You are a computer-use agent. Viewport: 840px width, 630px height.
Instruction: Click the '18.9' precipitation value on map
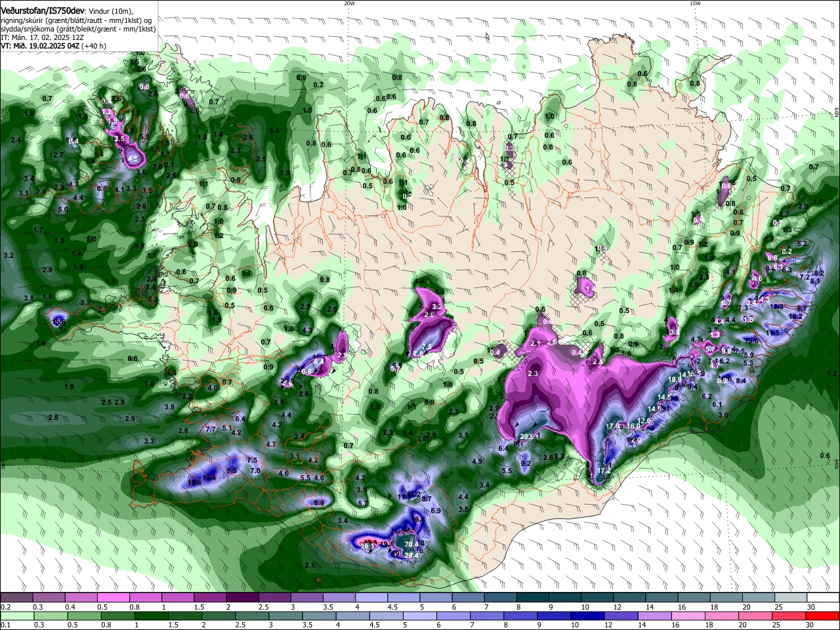675,379
